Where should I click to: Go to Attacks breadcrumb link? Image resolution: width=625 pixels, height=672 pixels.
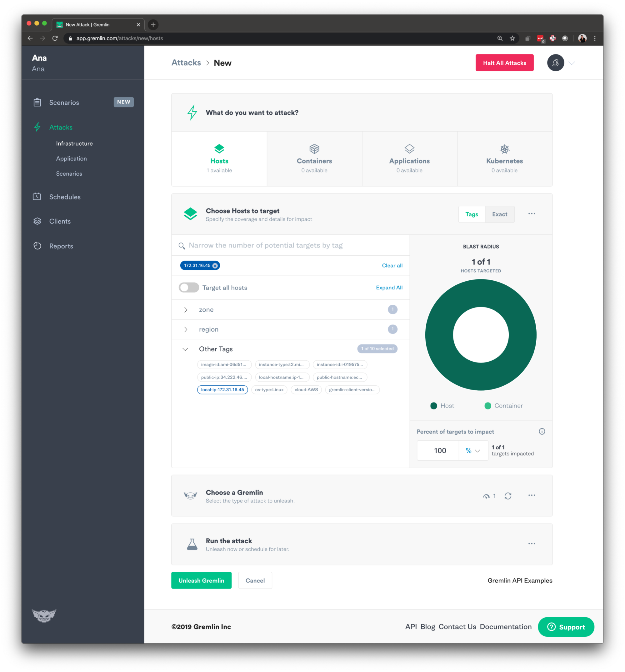[186, 63]
